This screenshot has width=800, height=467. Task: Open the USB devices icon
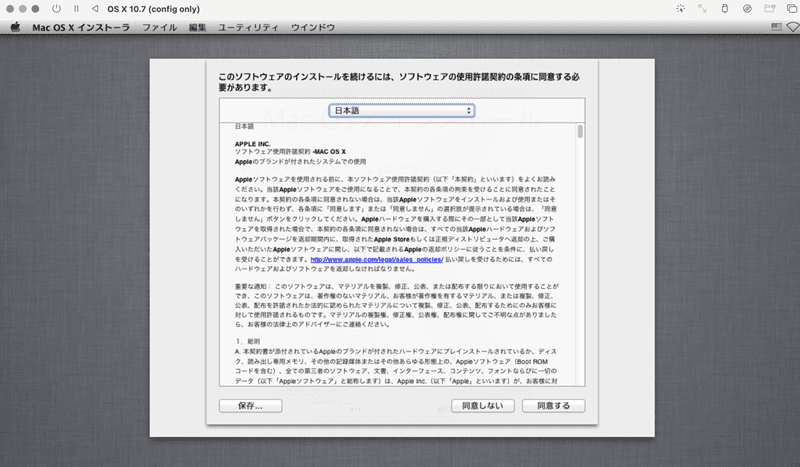pos(724,9)
